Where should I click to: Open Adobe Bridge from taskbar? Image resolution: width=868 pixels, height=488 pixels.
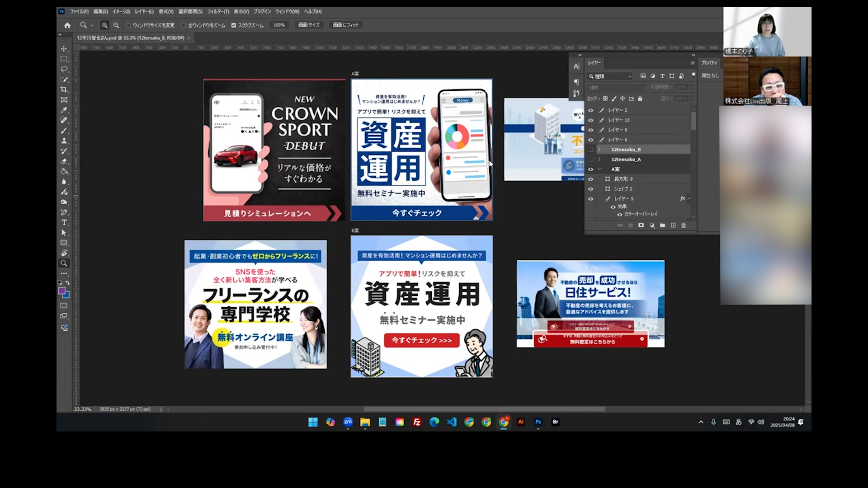556,422
